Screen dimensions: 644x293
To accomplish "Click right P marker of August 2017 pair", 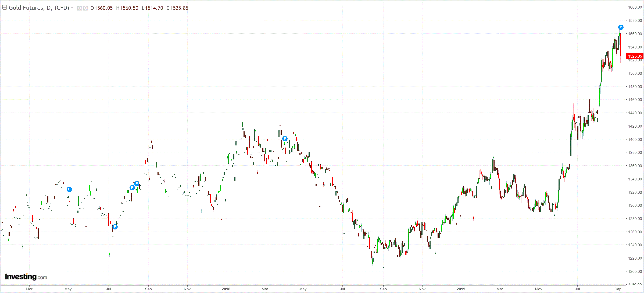I will pyautogui.click(x=137, y=184).
